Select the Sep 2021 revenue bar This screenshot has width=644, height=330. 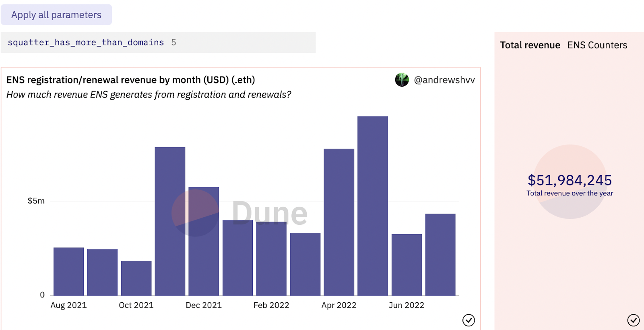point(103,272)
